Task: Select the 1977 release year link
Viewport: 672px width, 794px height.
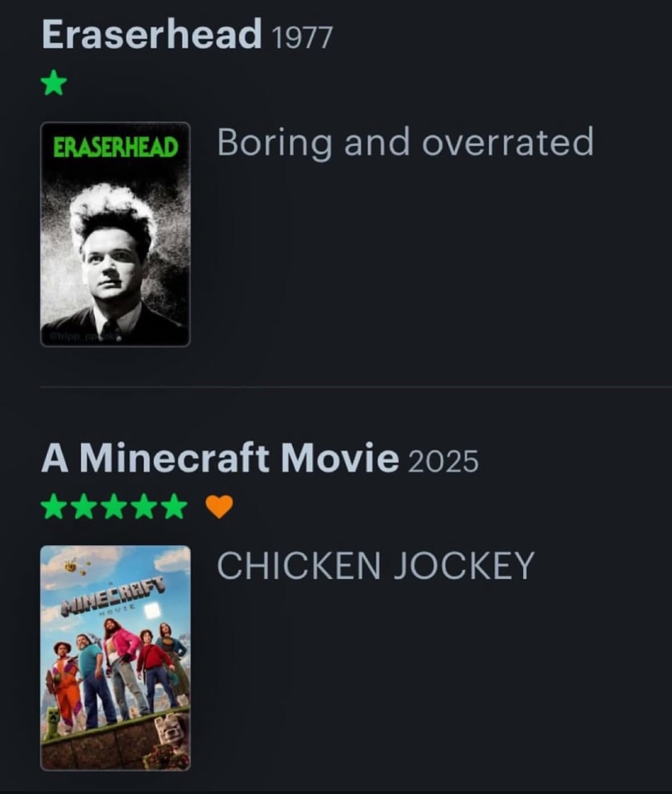Action: pyautogui.click(x=300, y=38)
